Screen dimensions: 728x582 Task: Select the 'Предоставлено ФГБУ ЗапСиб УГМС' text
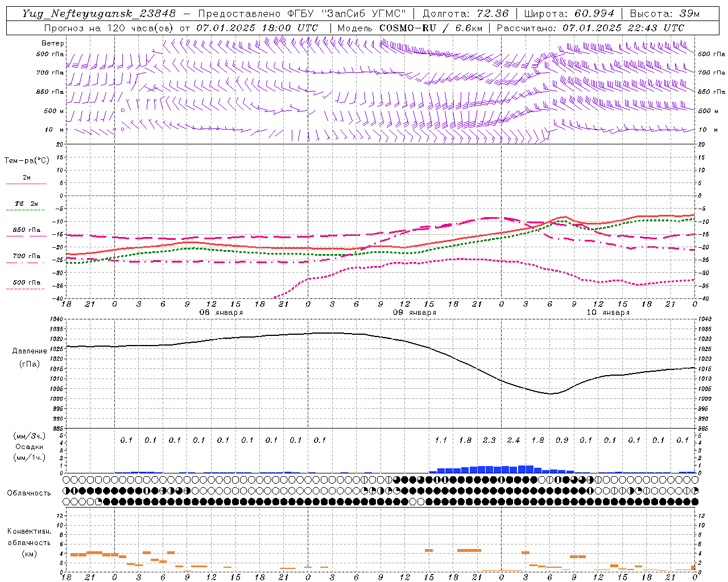302,13
